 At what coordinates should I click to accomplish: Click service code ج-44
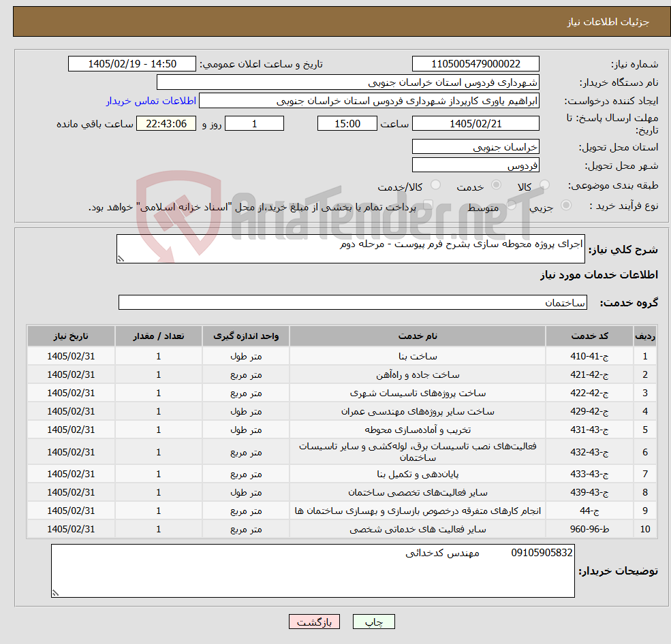[589, 511]
